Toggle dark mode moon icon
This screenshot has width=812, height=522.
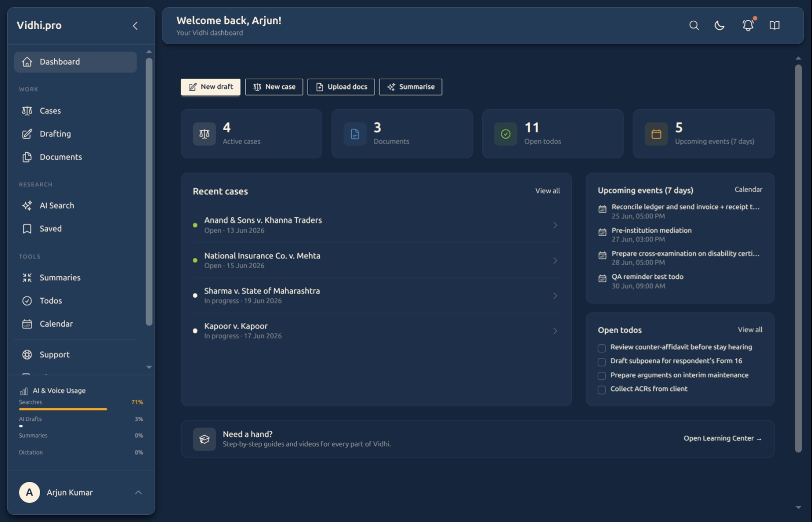pos(719,25)
